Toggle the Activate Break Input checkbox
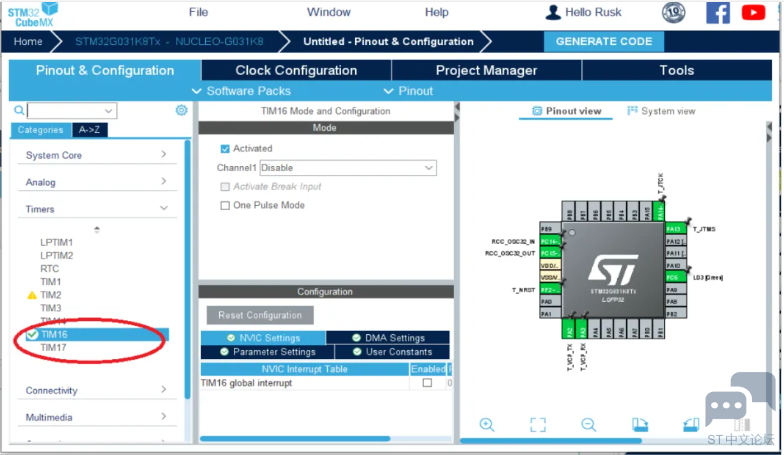The width and height of the screenshot is (784, 455). pos(225,186)
